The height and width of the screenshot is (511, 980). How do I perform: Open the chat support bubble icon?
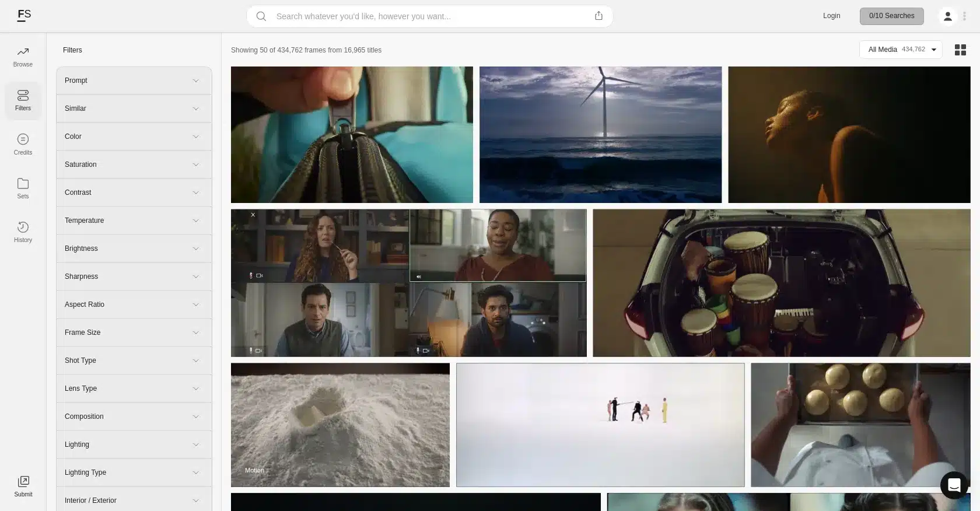(954, 485)
